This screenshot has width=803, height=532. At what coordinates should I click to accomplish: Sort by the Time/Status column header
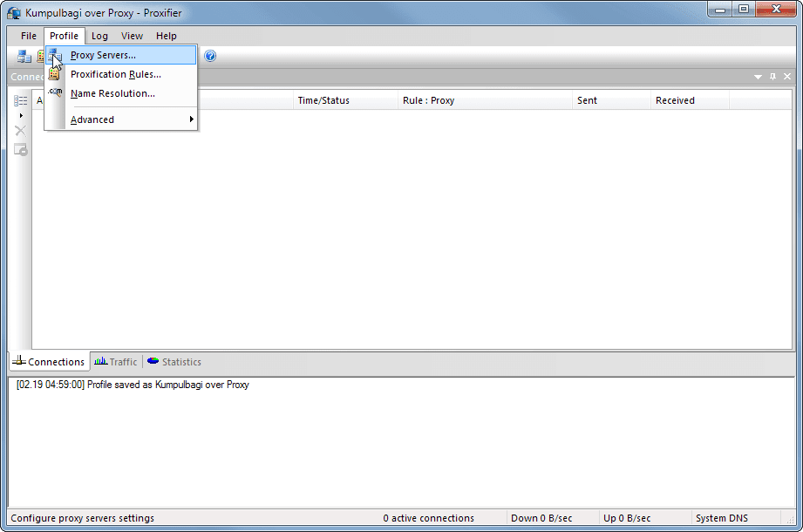click(x=345, y=100)
